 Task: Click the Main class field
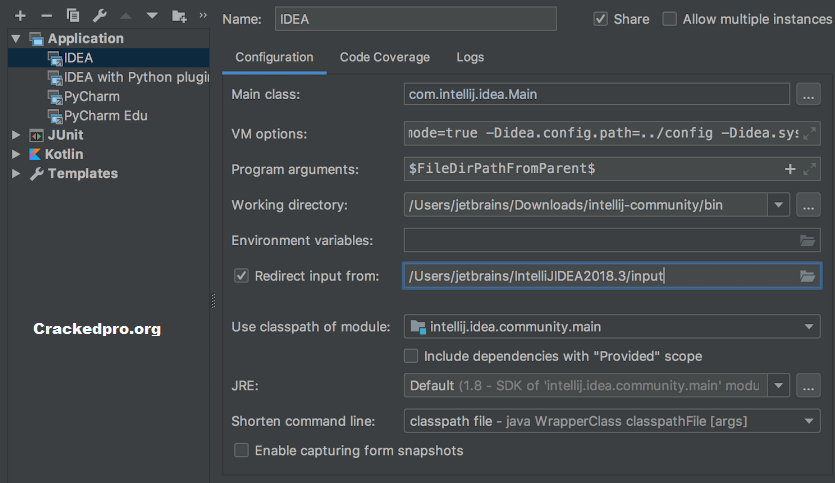596,94
